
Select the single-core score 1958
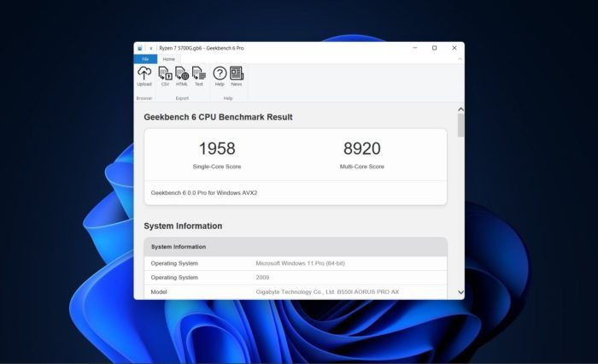coord(217,149)
